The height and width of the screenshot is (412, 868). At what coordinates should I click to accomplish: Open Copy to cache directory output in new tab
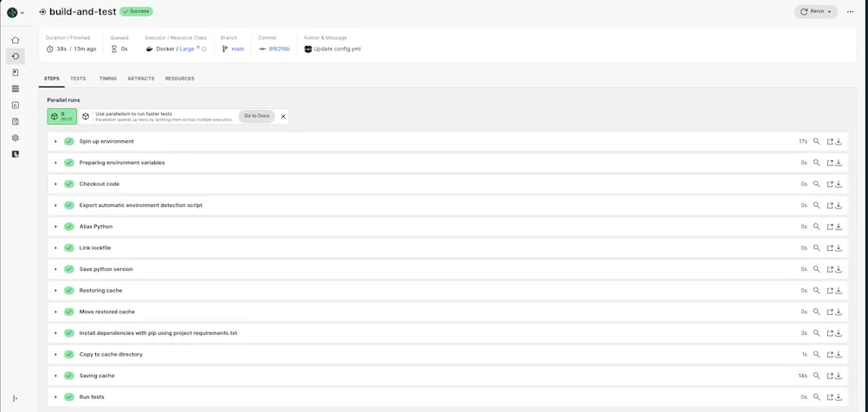tap(830, 354)
